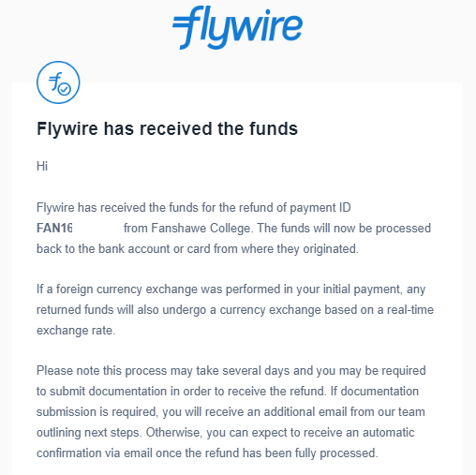Click the circular funds-received status icon

pos(58,82)
